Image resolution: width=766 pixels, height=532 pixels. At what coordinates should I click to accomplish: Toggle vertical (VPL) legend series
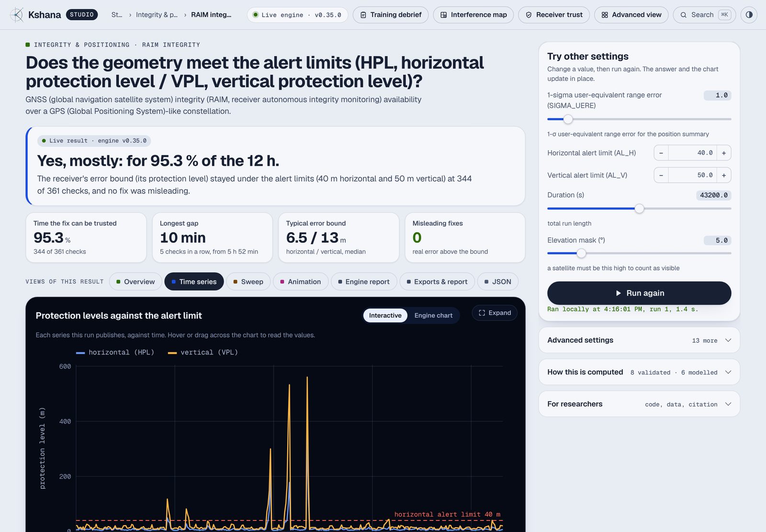pos(203,352)
